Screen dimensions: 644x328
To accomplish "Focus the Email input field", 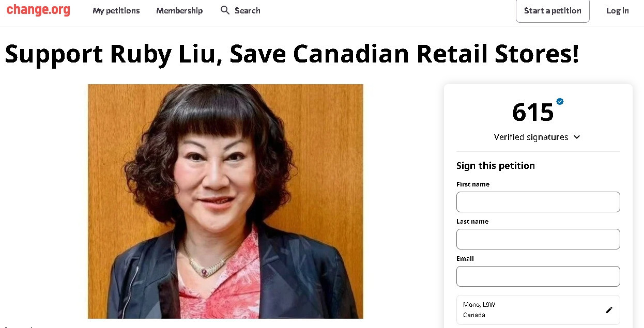I will [x=538, y=276].
